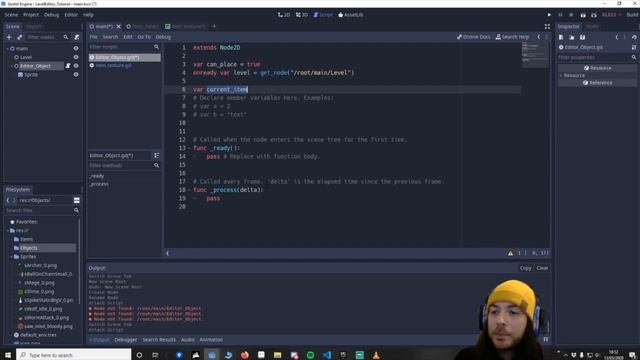
Task: Click the Filter properties field
Action: point(597,58)
